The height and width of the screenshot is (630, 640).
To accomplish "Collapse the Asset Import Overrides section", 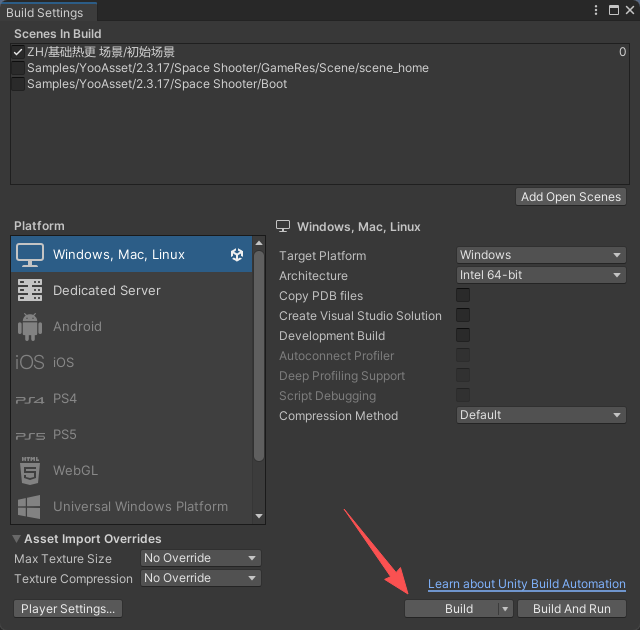I will pos(16,539).
